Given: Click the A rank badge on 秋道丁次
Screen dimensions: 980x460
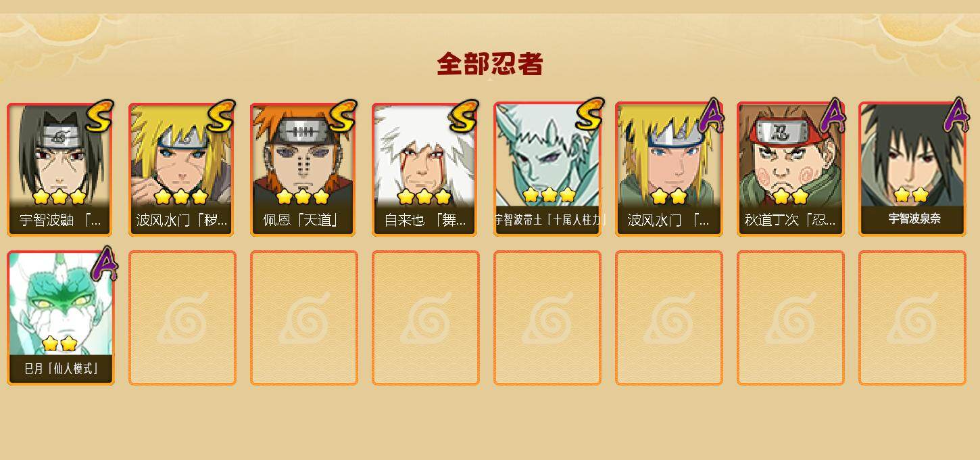Looking at the screenshot, I should click(x=834, y=114).
